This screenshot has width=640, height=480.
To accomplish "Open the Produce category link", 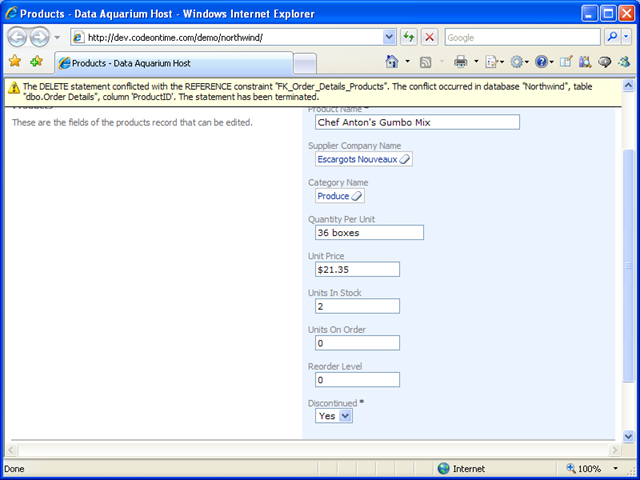I will (x=333, y=196).
